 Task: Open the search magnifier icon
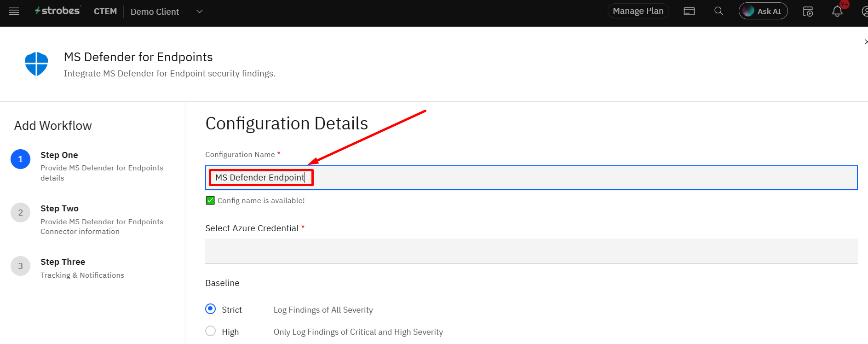(719, 11)
